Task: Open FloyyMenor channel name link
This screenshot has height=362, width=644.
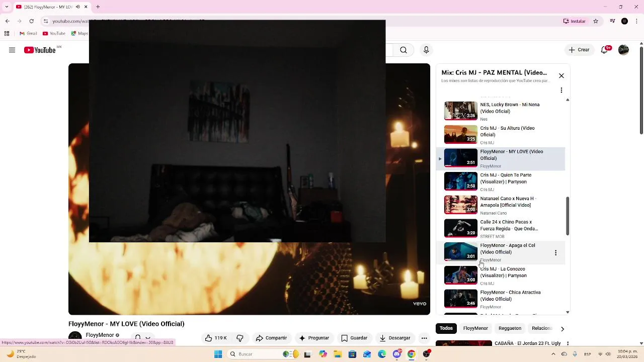Action: tap(100, 335)
